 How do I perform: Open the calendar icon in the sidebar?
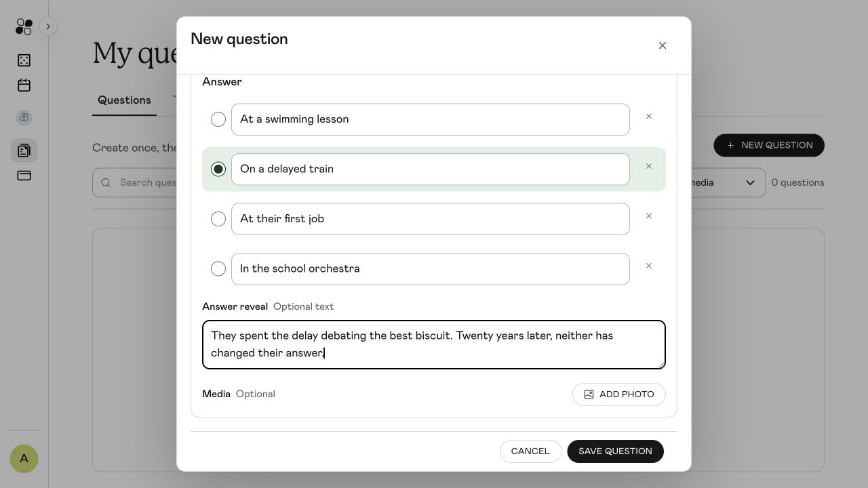coord(24,85)
